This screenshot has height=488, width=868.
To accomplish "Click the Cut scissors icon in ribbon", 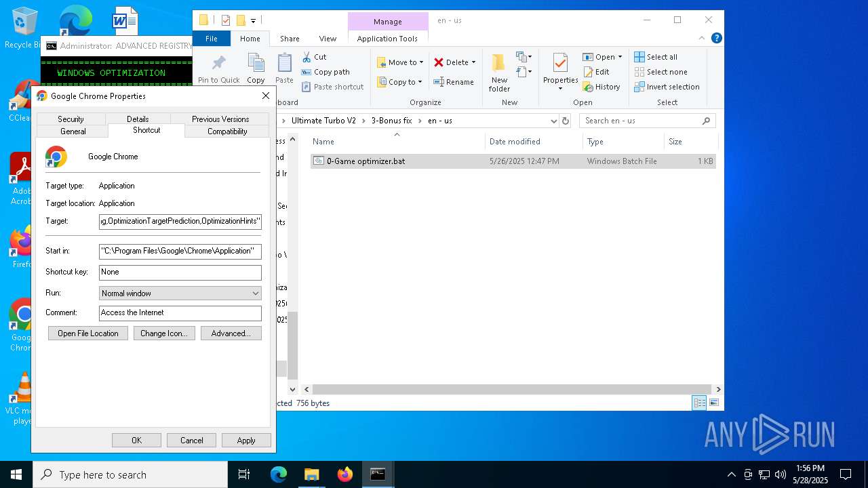I will tap(307, 57).
